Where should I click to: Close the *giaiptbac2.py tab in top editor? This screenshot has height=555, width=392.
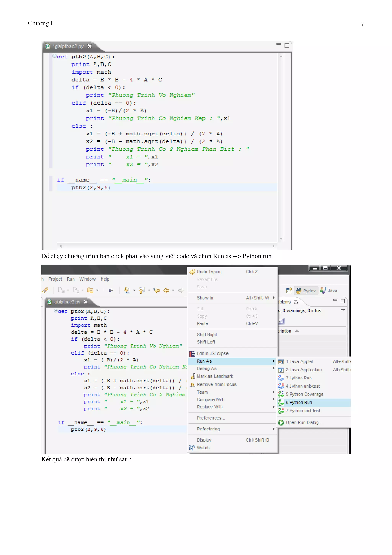click(90, 46)
